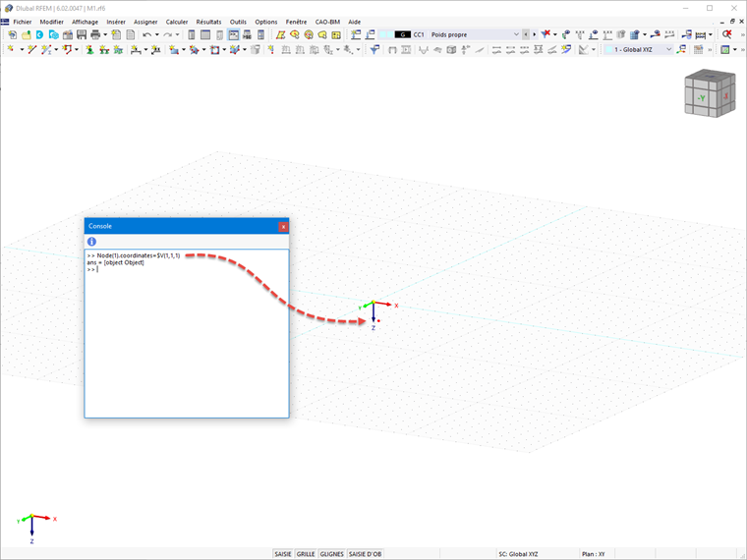Screen dimensions: 747x560
Task: Select the new member tool
Action: (46, 49)
